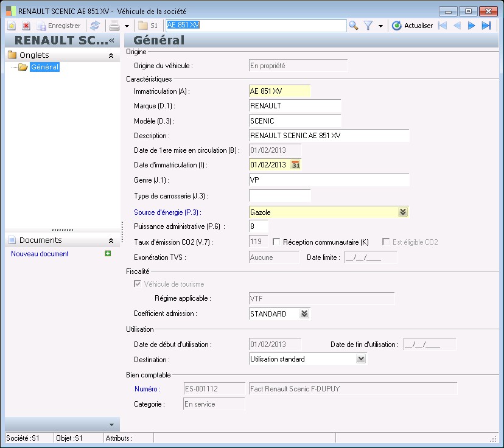
Task: Click the Description field
Action: coord(329,135)
